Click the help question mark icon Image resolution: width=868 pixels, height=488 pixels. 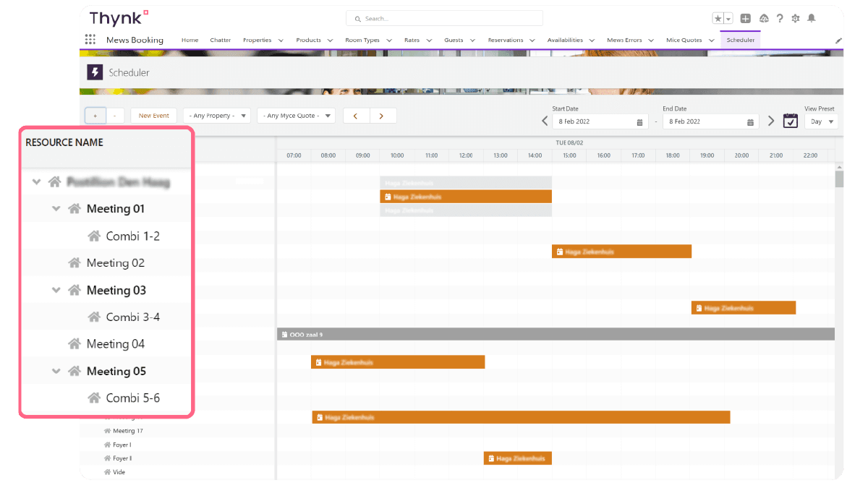click(780, 18)
